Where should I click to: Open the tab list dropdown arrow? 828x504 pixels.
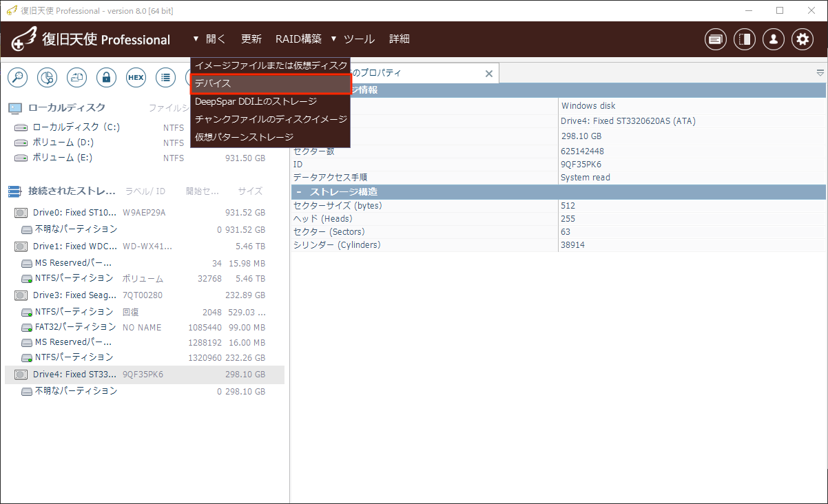pos(820,72)
